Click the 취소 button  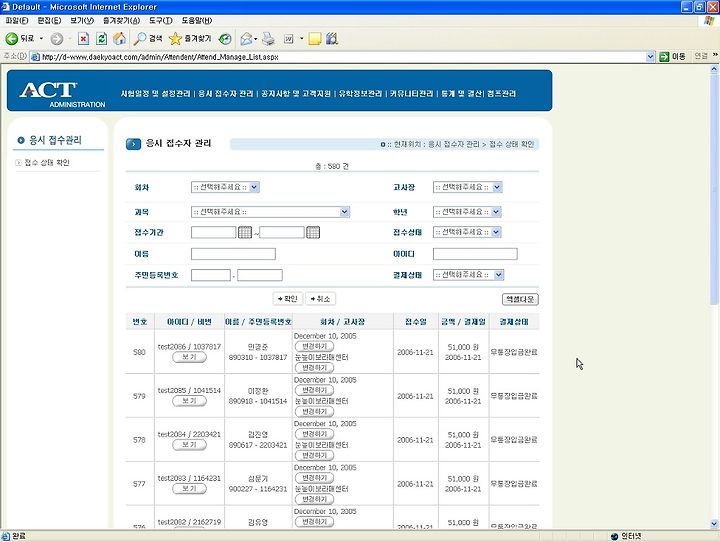coord(321,299)
